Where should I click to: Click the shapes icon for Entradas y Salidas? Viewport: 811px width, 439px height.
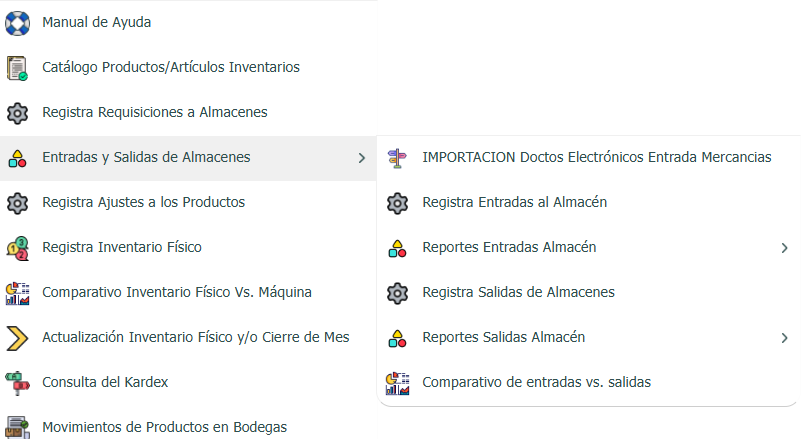(x=17, y=158)
